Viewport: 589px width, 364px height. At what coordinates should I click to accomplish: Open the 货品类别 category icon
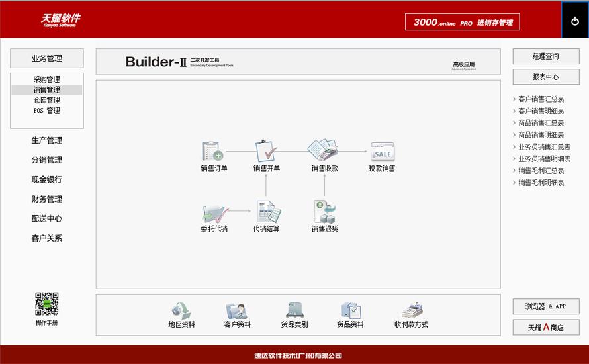pyautogui.click(x=294, y=310)
